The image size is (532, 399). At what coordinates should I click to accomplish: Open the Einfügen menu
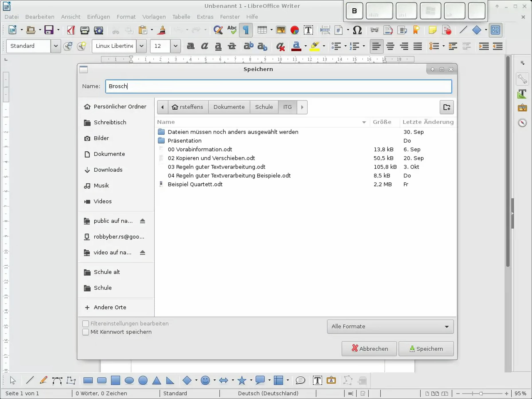98,17
